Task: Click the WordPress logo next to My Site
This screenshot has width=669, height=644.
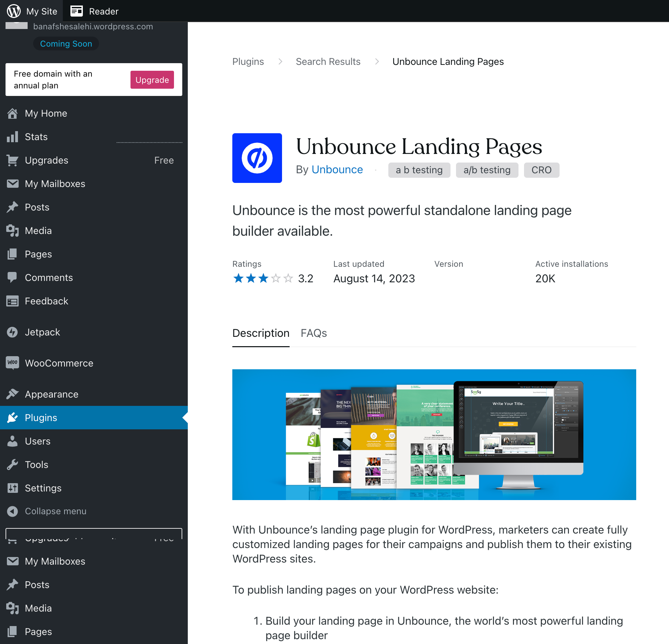Action: [x=14, y=11]
